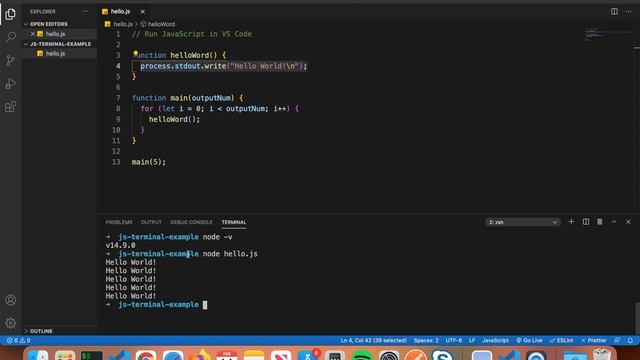The width and height of the screenshot is (640, 360).
Task: Open the Search view in activity bar
Action: coord(11,37)
